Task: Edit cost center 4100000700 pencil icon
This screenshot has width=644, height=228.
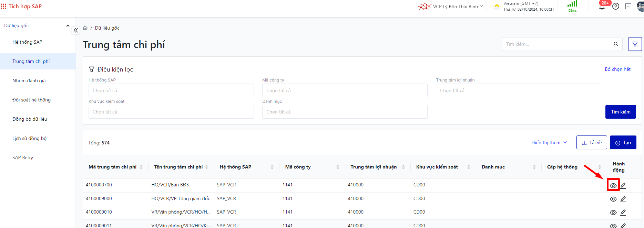Action: coord(623,186)
